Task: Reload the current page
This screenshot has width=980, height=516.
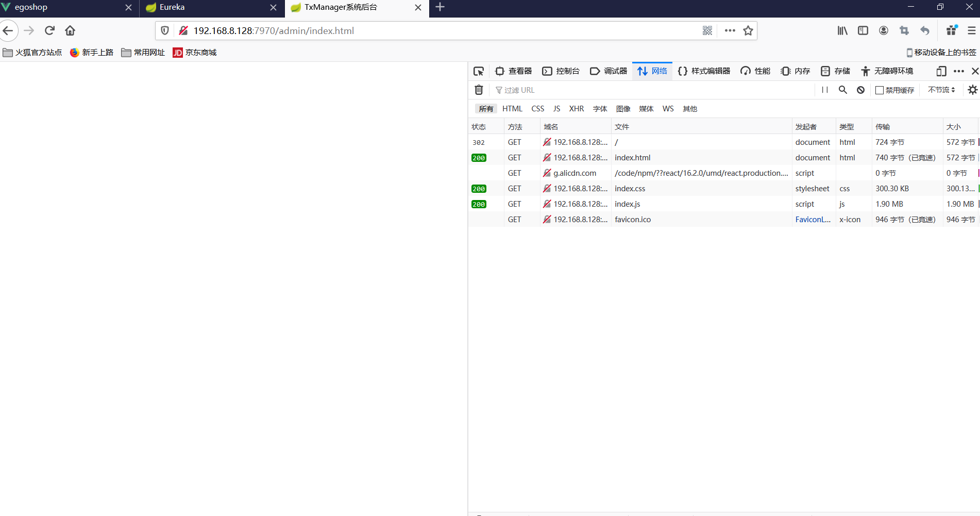Action: [49, 31]
